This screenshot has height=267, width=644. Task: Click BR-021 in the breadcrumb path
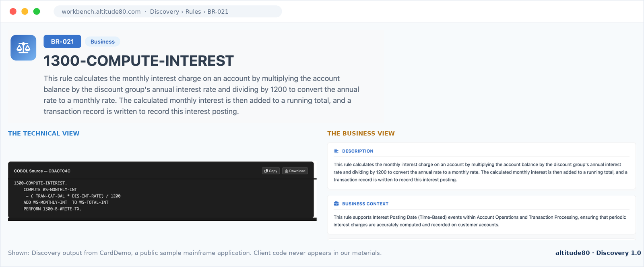coord(218,12)
